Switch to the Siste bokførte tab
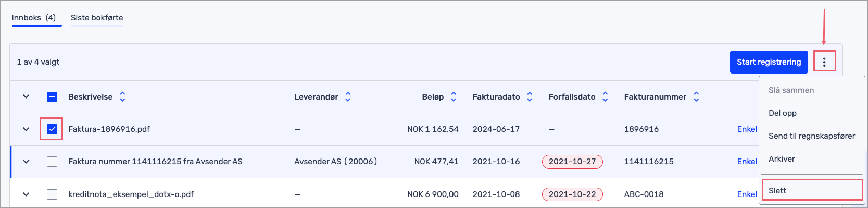Image resolution: width=868 pixels, height=208 pixels. [x=97, y=18]
